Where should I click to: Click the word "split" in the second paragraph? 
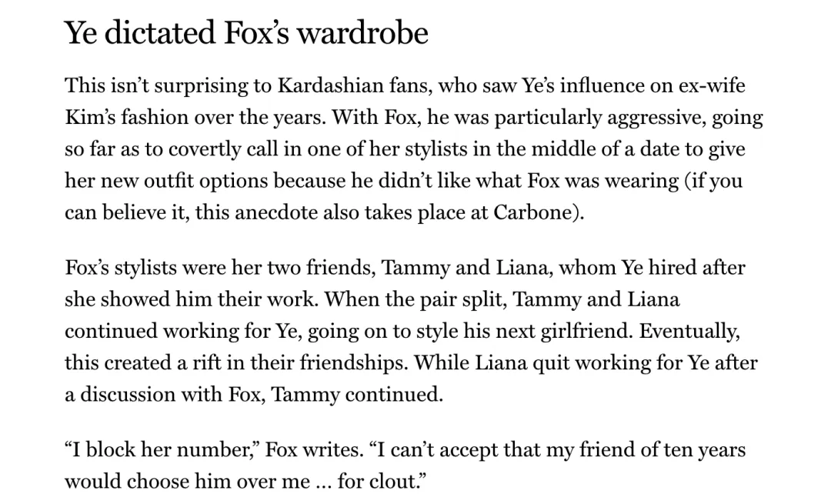tap(482, 299)
